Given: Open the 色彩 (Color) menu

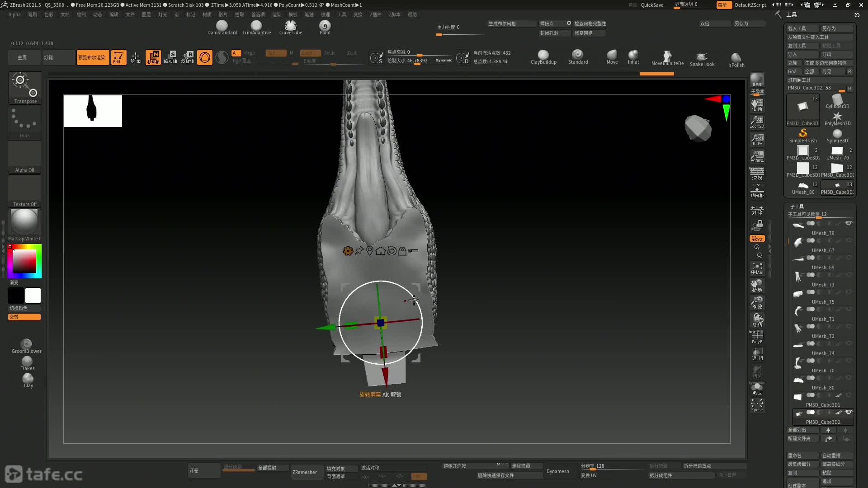Looking at the screenshot, I should tap(48, 14).
